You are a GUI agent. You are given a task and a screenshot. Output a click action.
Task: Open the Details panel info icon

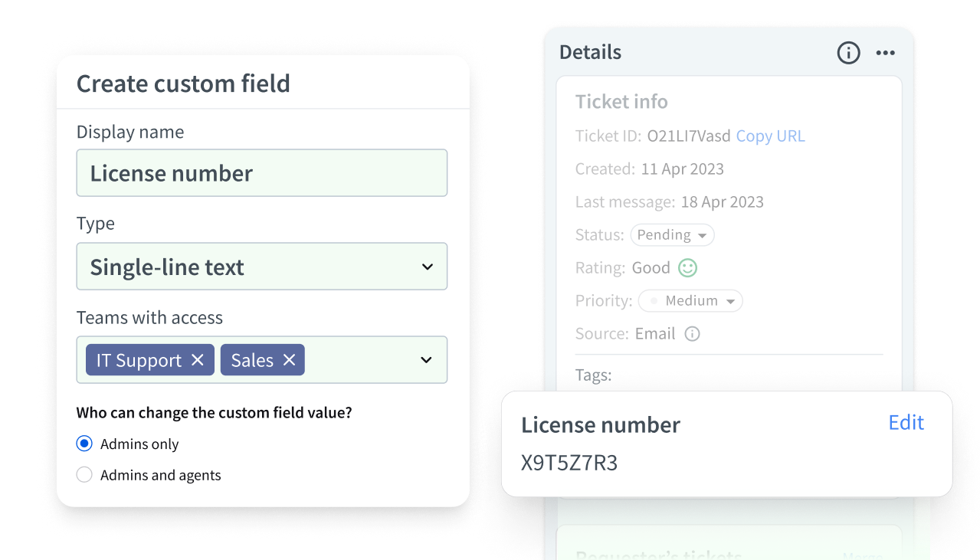848,53
